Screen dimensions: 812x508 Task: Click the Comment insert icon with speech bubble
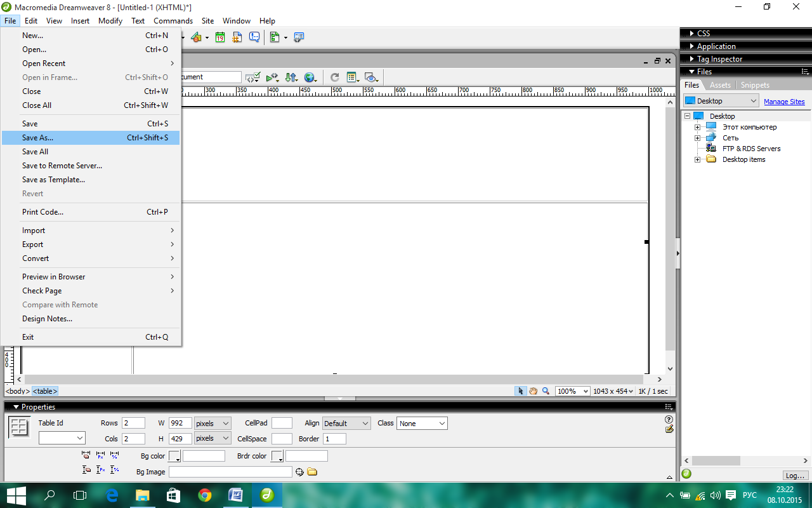254,37
